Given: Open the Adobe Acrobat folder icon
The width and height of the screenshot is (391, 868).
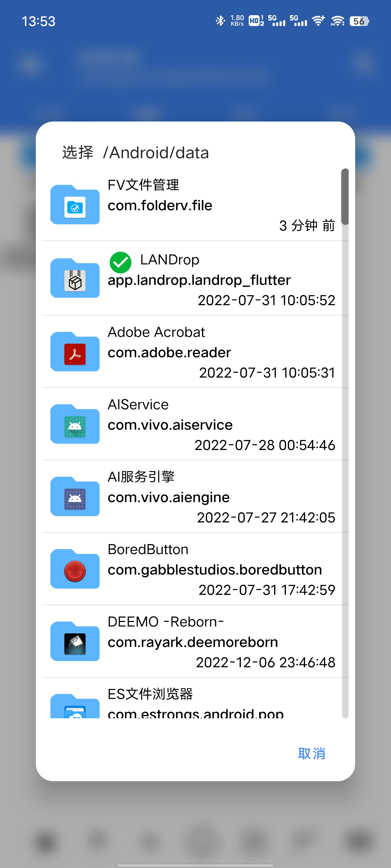Looking at the screenshot, I should (75, 352).
